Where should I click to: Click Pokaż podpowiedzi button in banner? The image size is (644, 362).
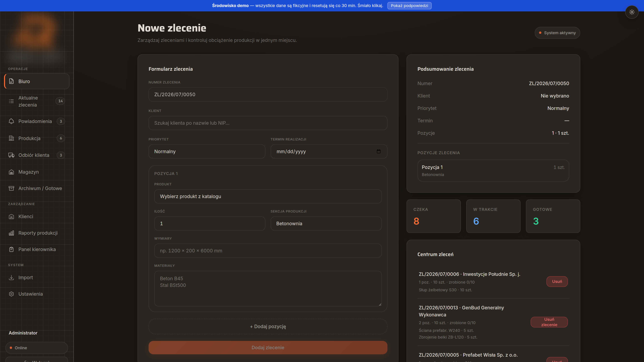click(x=409, y=6)
